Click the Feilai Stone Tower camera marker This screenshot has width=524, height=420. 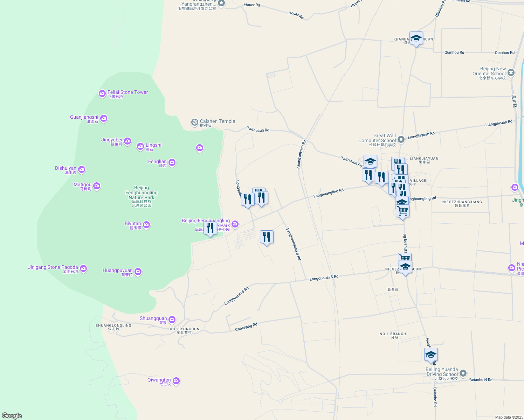pyautogui.click(x=102, y=93)
